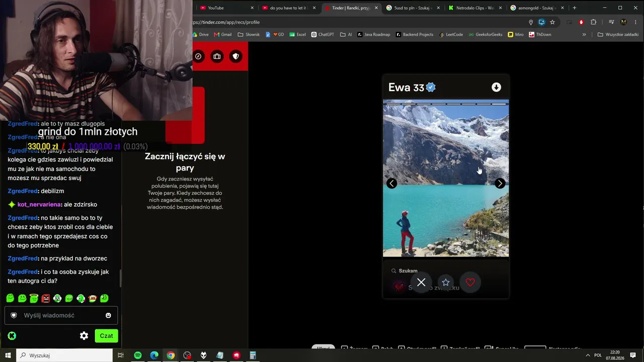This screenshot has width=644, height=362.
Task: Switch to "5usd to pln" search tab
Action: [x=413, y=8]
